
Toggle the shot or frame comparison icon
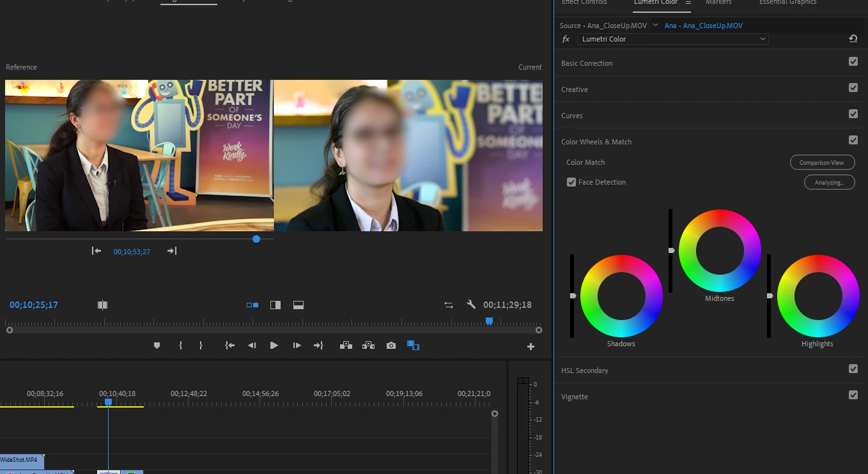(102, 305)
